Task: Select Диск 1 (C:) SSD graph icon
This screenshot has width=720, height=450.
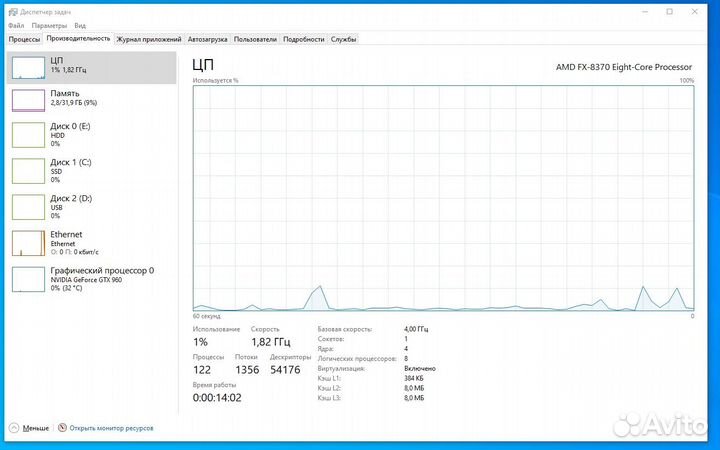Action: pos(28,171)
